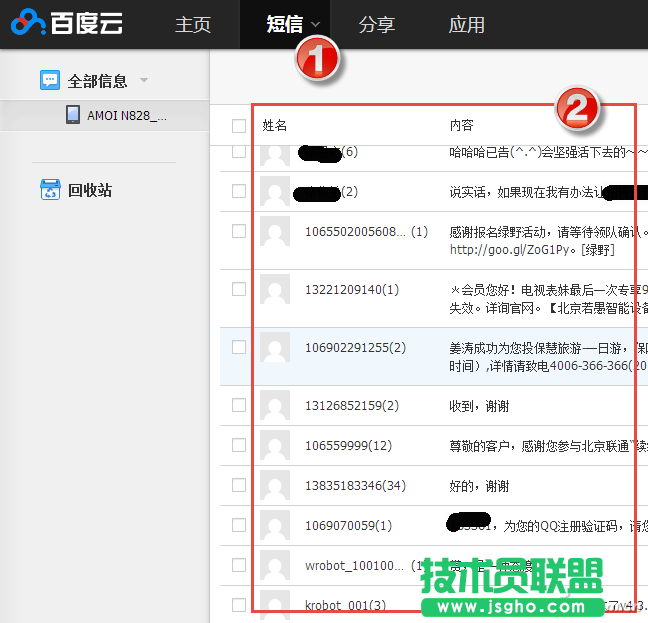
Task: Open the recycle bin icon 回收站
Action: coord(50,189)
